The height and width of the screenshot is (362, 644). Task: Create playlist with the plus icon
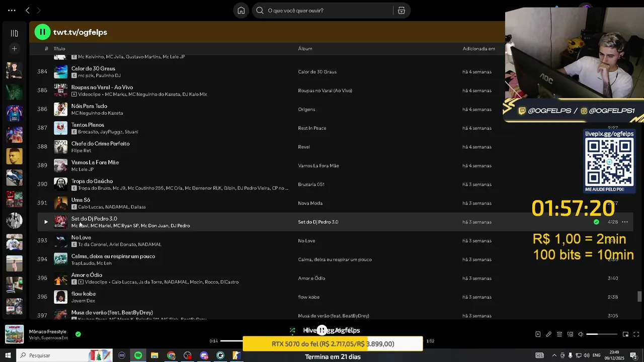coord(14,49)
